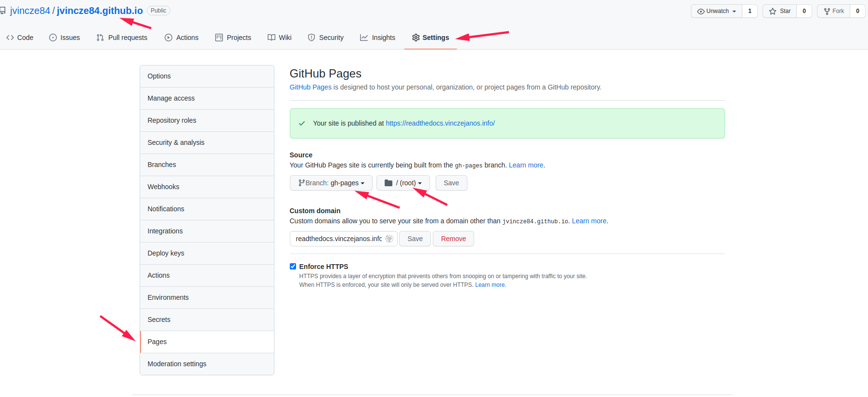Image resolution: width=868 pixels, height=397 pixels.
Task: Click the Wiki book icon
Action: 272,38
